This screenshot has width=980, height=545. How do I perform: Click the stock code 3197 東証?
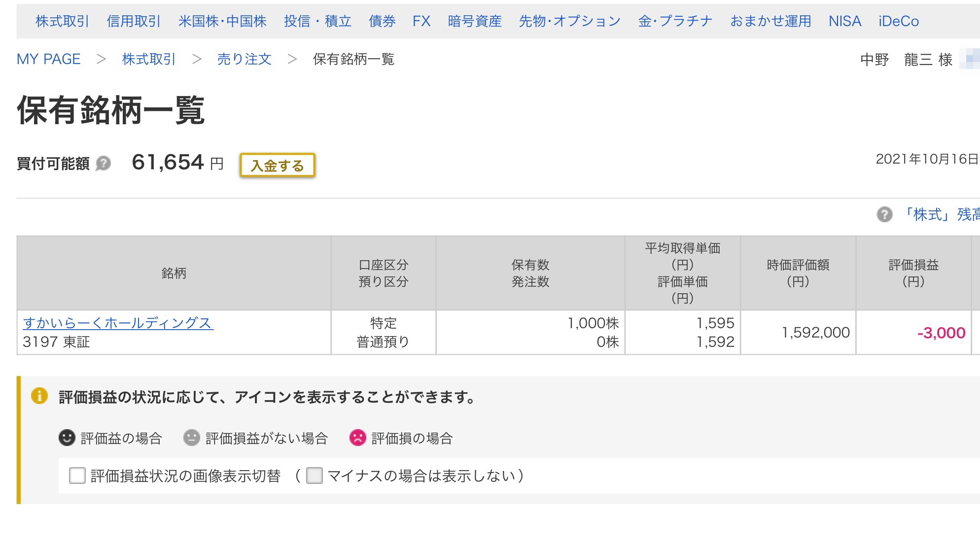click(56, 342)
